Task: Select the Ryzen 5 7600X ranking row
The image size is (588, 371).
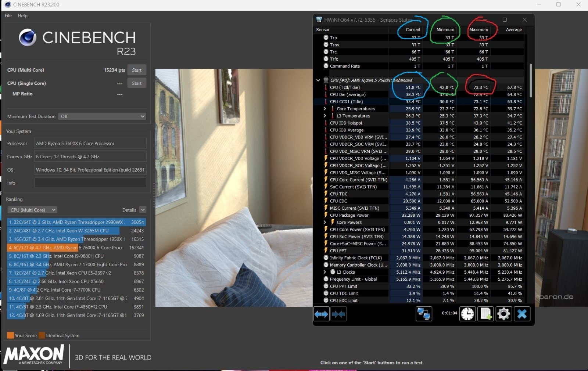Action: 76,248
